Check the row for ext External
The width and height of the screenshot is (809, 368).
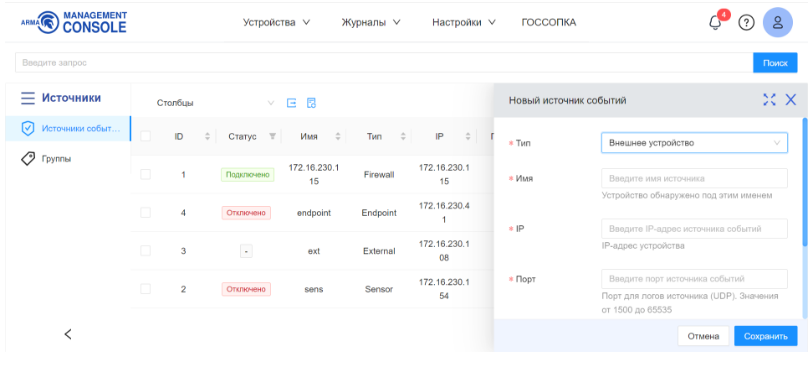click(x=145, y=251)
